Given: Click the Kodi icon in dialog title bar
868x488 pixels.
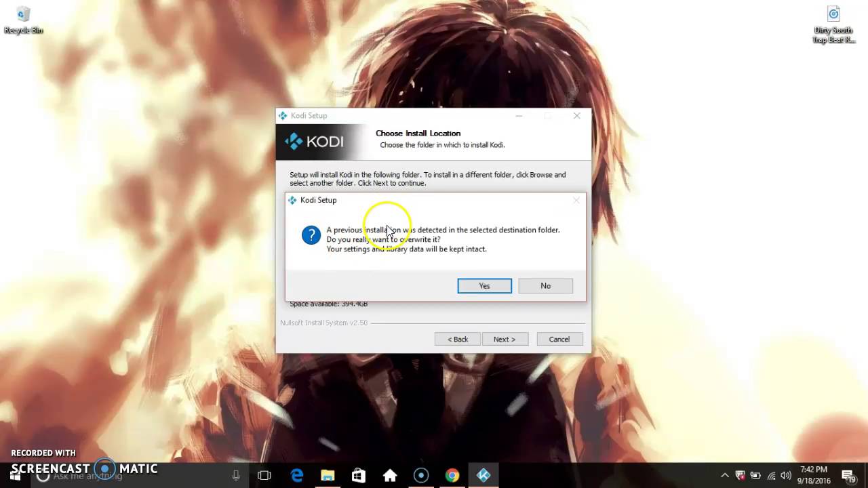Looking at the screenshot, I should pos(292,200).
